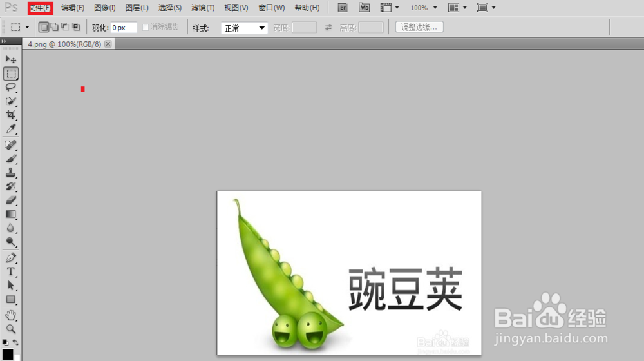
Task: Open the 窗口(W) menu
Action: [272, 8]
